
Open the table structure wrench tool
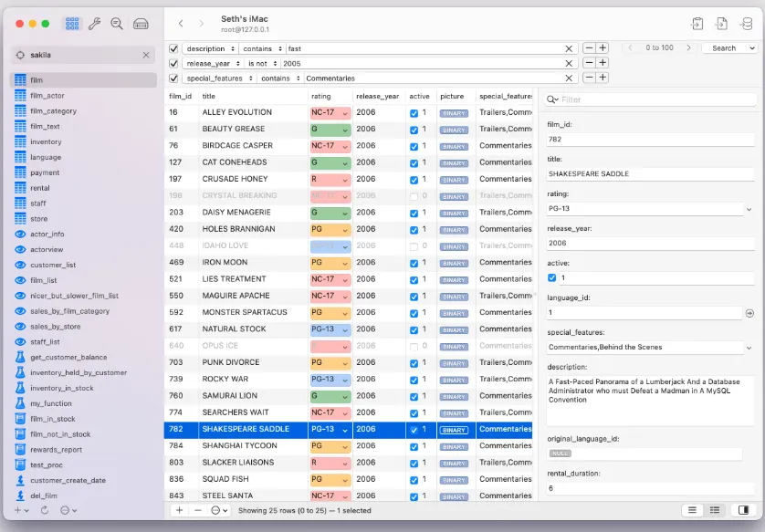95,24
